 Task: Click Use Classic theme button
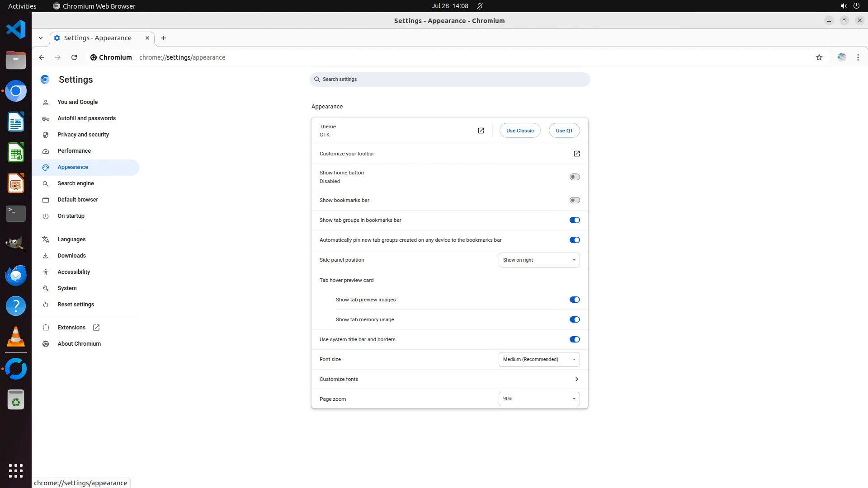tap(520, 131)
